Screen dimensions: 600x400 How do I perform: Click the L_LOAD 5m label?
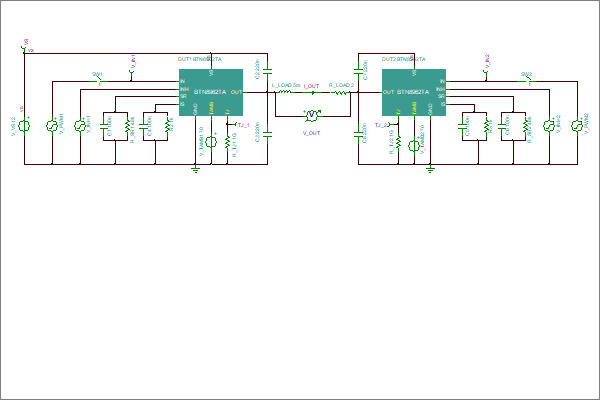286,85
